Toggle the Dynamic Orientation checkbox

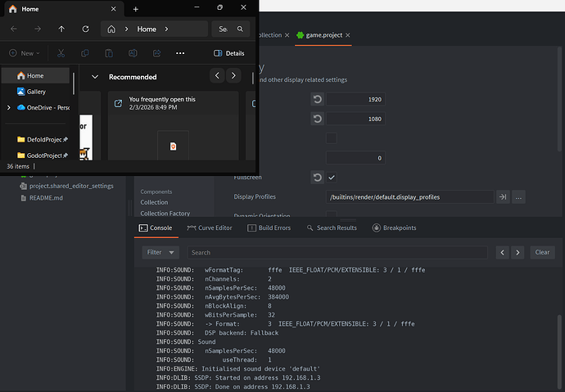(x=332, y=215)
